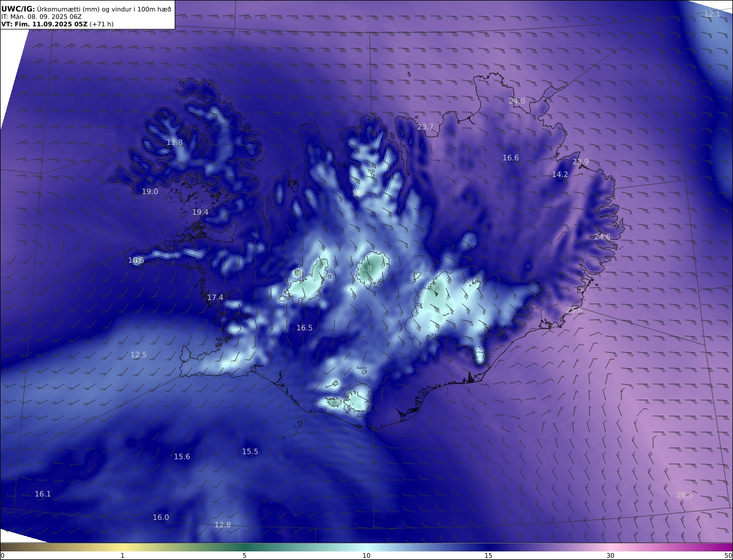The width and height of the screenshot is (733, 560).
Task: Click the 'UWC/IG: Úrkomumætti' title line
Action: pyautogui.click(x=86, y=9)
